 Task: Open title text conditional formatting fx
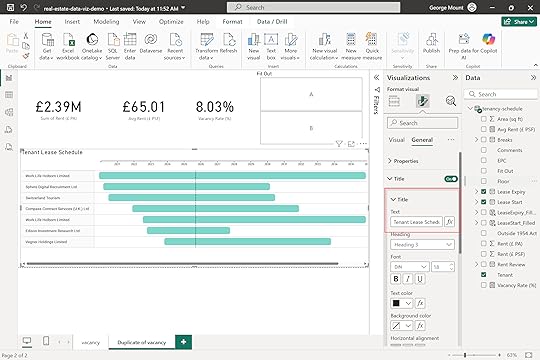tap(449, 222)
